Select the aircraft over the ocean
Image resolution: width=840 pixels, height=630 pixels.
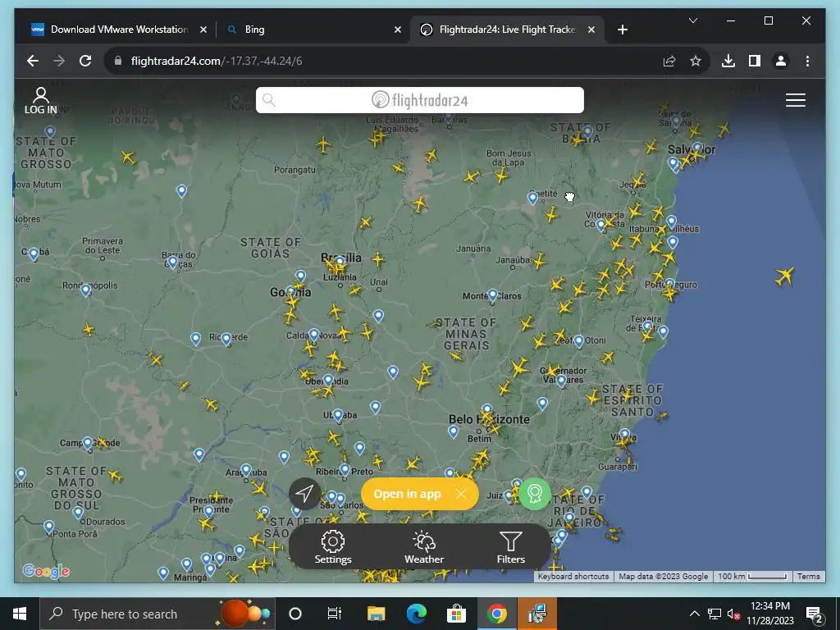click(x=785, y=276)
